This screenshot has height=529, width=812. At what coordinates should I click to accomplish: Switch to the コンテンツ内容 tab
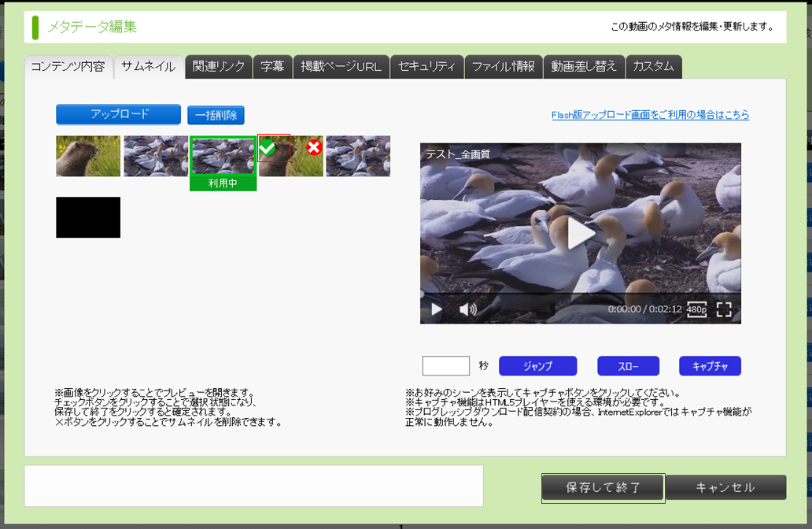68,67
